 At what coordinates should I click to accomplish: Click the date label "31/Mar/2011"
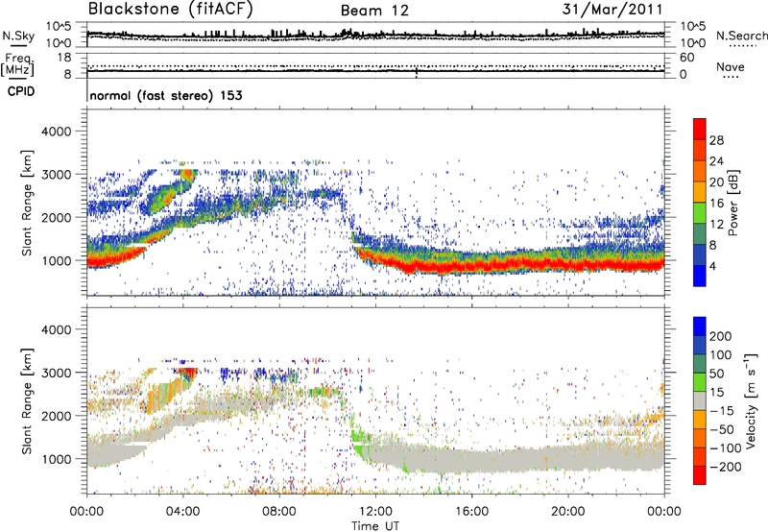click(612, 9)
